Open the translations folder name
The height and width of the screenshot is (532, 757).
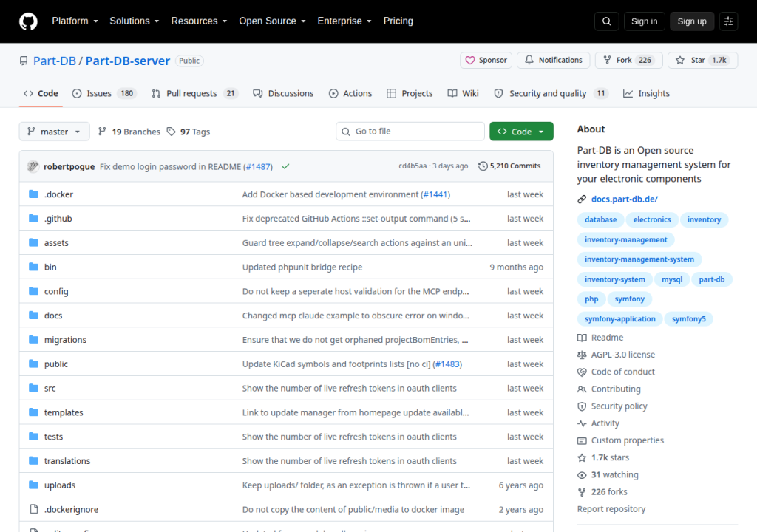(67, 461)
